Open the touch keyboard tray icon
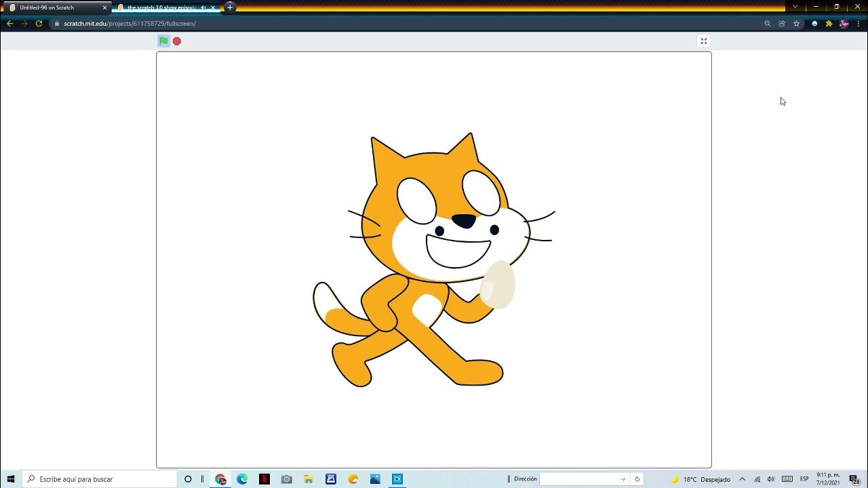868x488 pixels. 787,479
